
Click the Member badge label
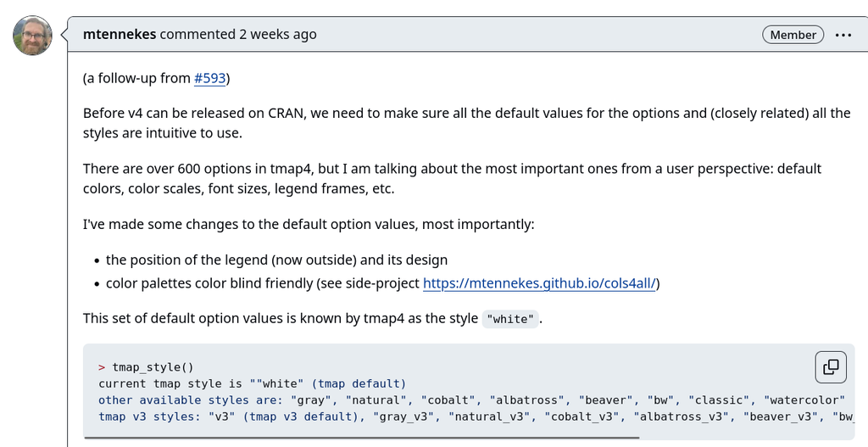click(793, 34)
